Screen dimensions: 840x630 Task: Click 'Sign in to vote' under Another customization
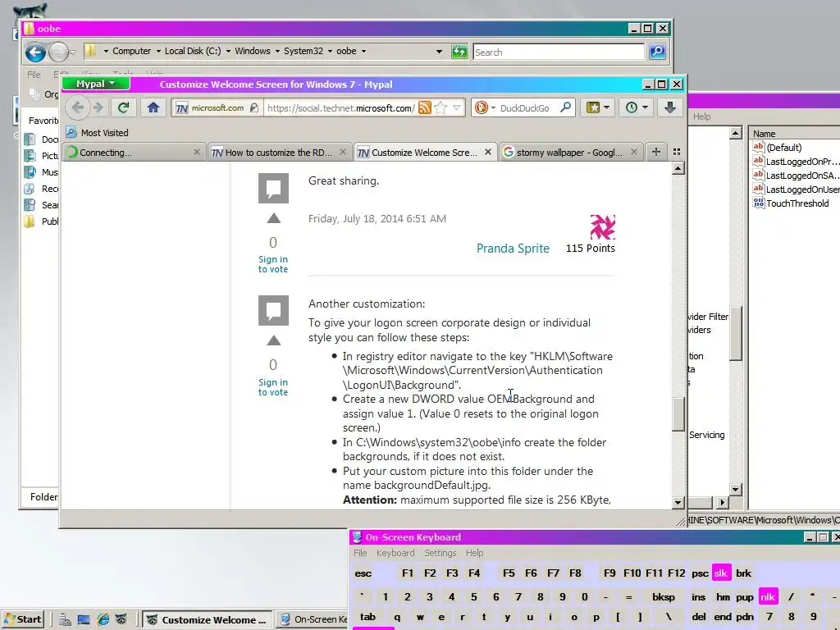(x=272, y=387)
